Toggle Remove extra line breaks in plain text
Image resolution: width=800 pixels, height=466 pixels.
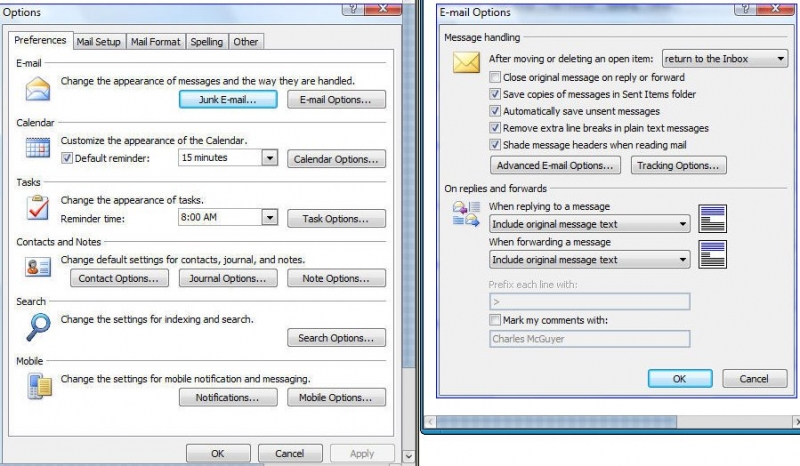click(x=495, y=128)
